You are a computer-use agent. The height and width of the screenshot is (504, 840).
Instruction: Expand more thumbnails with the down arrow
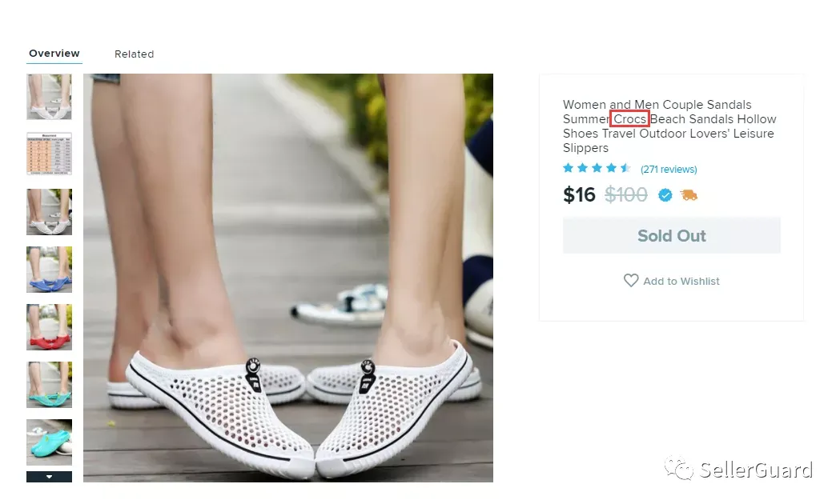[50, 476]
